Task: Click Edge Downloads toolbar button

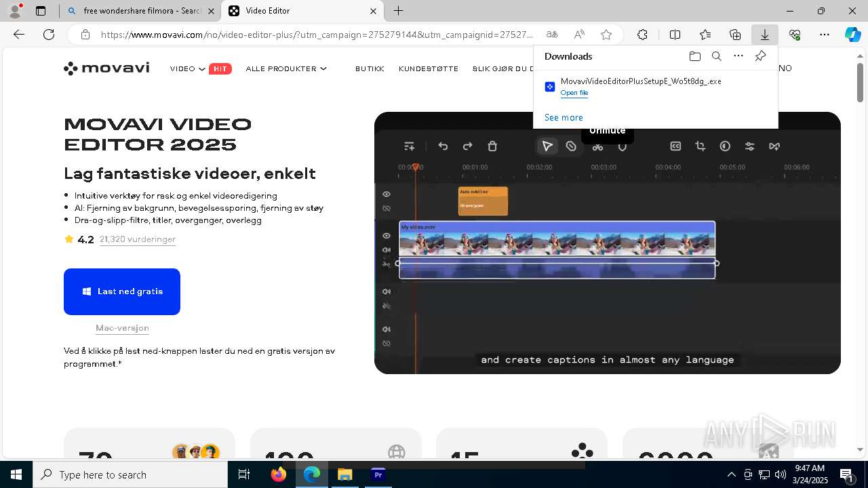Action: [765, 35]
